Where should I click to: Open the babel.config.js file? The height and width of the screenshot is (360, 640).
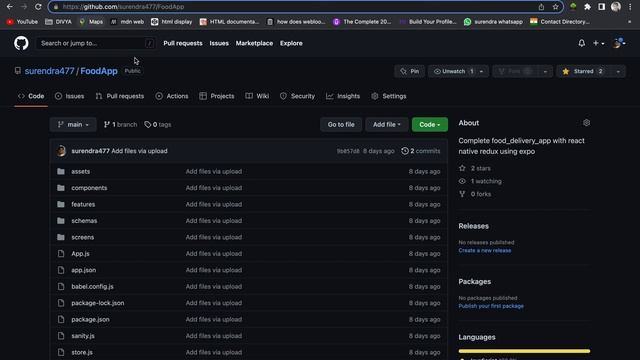(x=92, y=287)
